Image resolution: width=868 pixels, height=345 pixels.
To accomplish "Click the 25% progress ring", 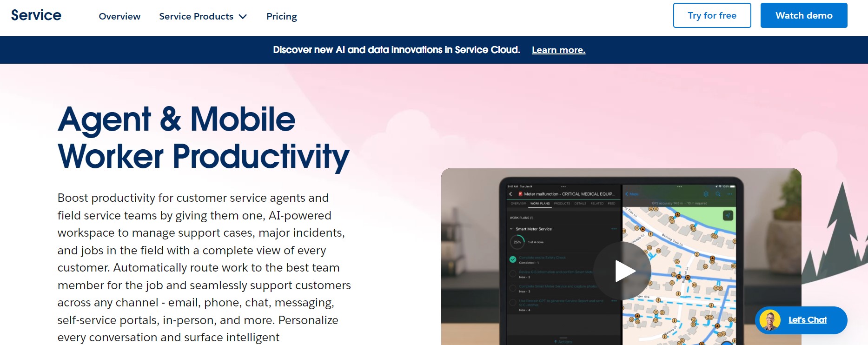I will 517,242.
